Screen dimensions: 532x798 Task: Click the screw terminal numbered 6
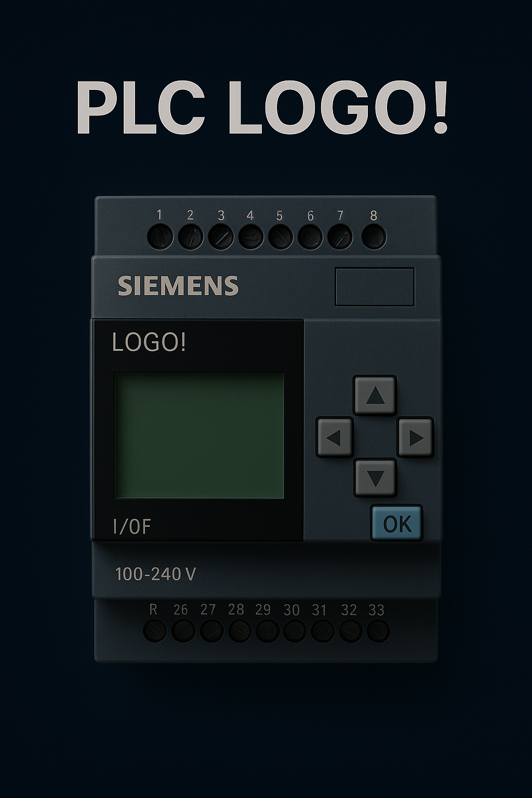tap(311, 237)
